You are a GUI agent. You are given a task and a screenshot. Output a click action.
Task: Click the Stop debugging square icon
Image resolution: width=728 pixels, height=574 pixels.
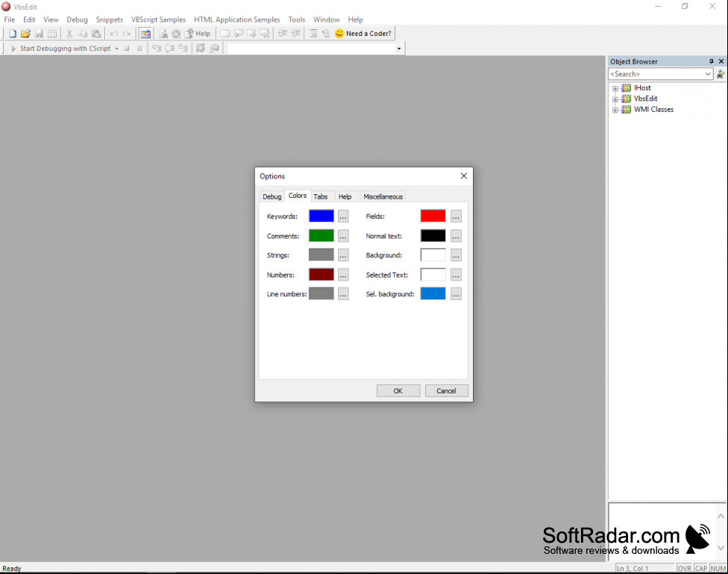pyautogui.click(x=126, y=49)
